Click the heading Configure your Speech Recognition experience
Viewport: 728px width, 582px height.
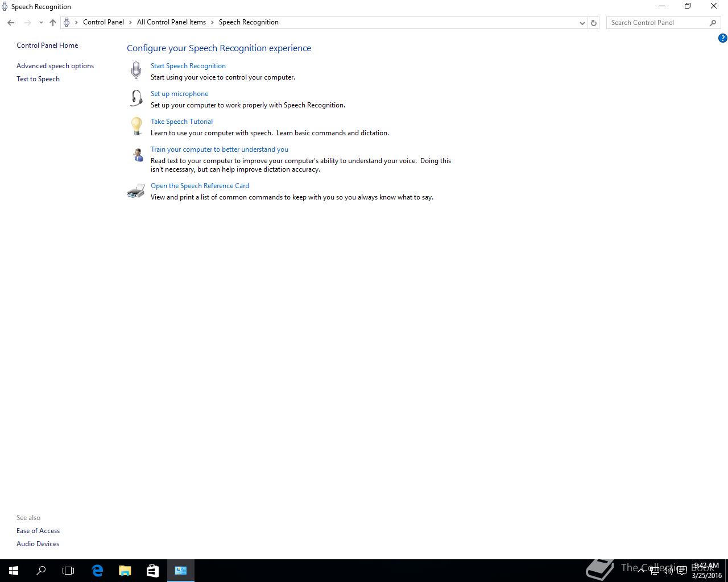(219, 48)
